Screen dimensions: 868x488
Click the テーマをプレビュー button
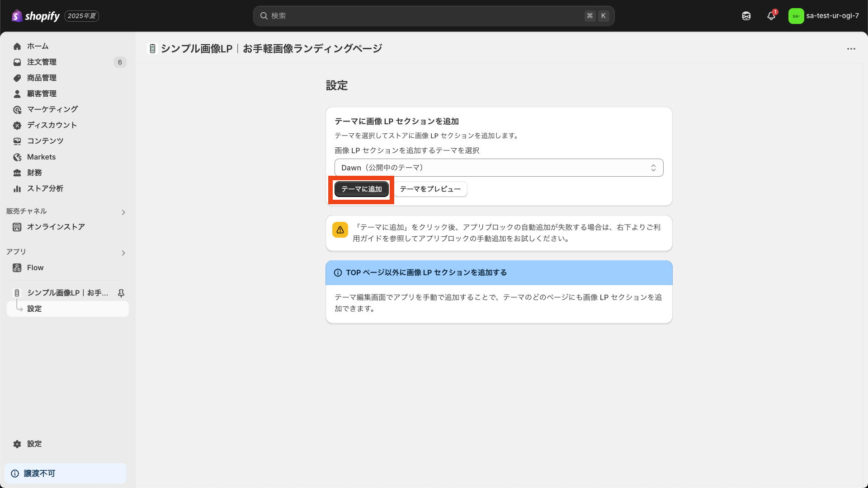(429, 189)
